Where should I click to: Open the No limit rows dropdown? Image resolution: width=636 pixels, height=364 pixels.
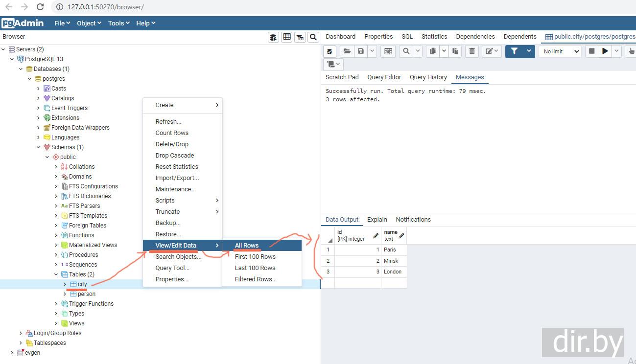coord(560,51)
